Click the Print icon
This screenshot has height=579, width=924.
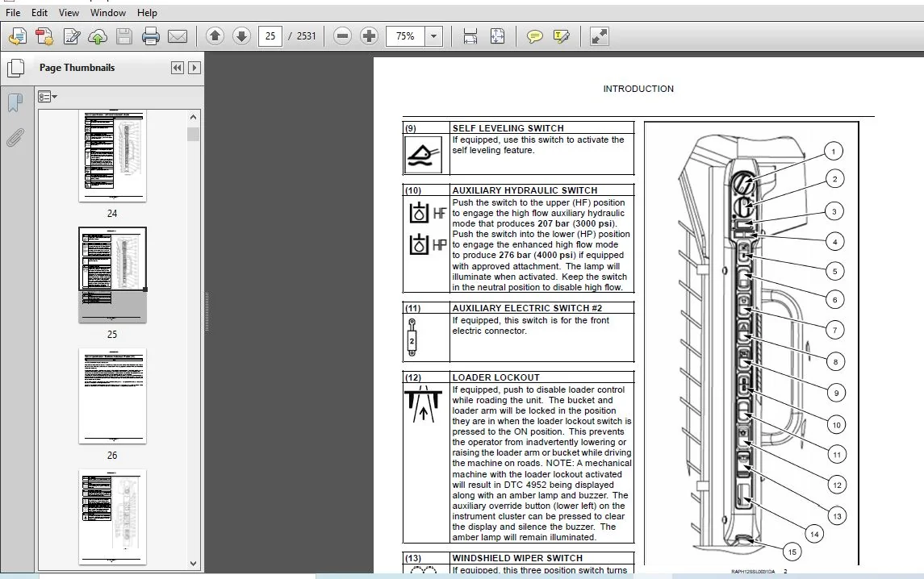151,36
